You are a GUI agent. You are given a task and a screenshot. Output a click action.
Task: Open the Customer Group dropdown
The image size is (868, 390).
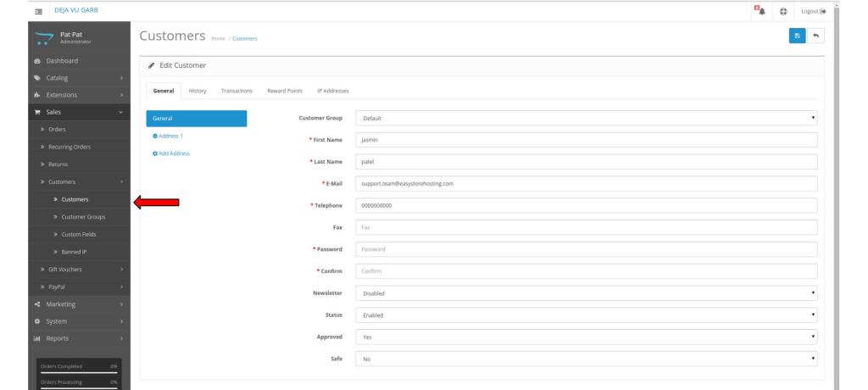(587, 120)
